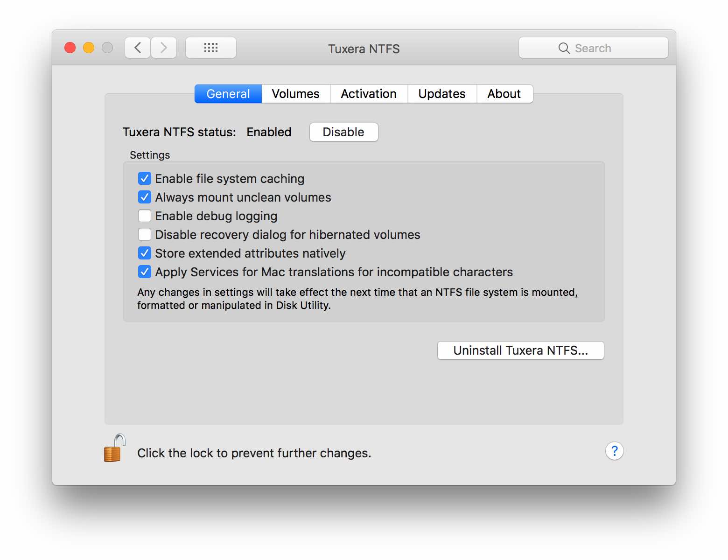
Task: Close the Tuxera NTFS window
Action: pos(70,48)
